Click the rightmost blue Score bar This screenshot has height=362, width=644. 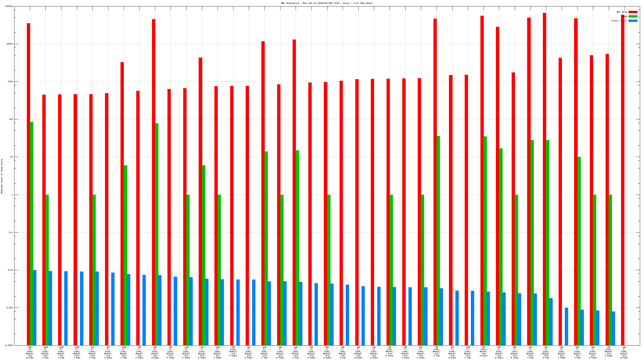click(613, 328)
